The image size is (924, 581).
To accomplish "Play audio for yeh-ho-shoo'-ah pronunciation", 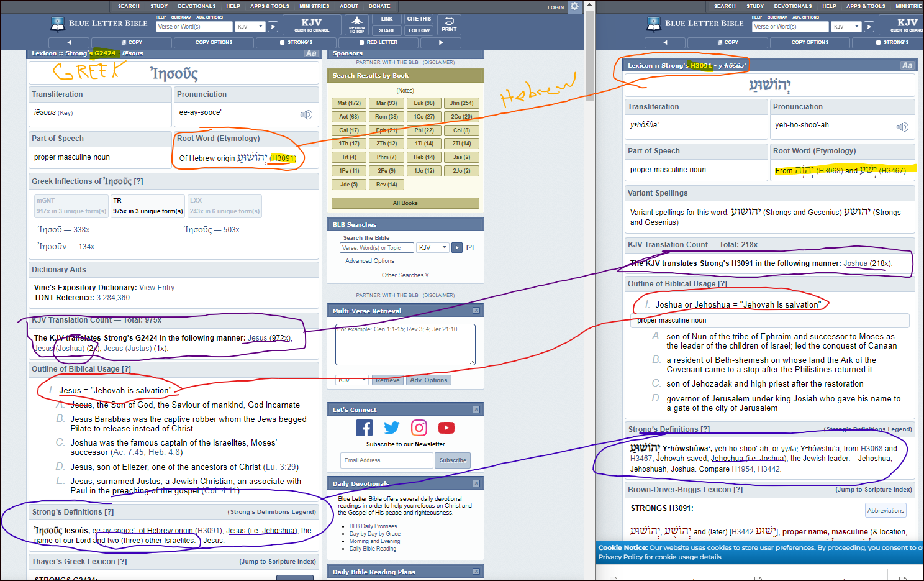I will 902,127.
